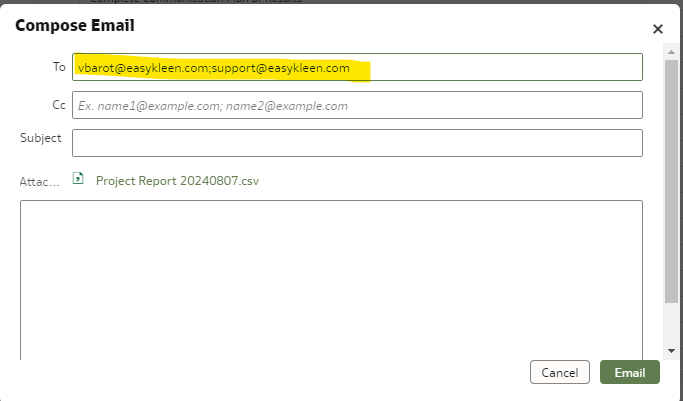The height and width of the screenshot is (401, 683).
Task: Click the dialog vertical scrollbar thumb
Action: (x=671, y=181)
